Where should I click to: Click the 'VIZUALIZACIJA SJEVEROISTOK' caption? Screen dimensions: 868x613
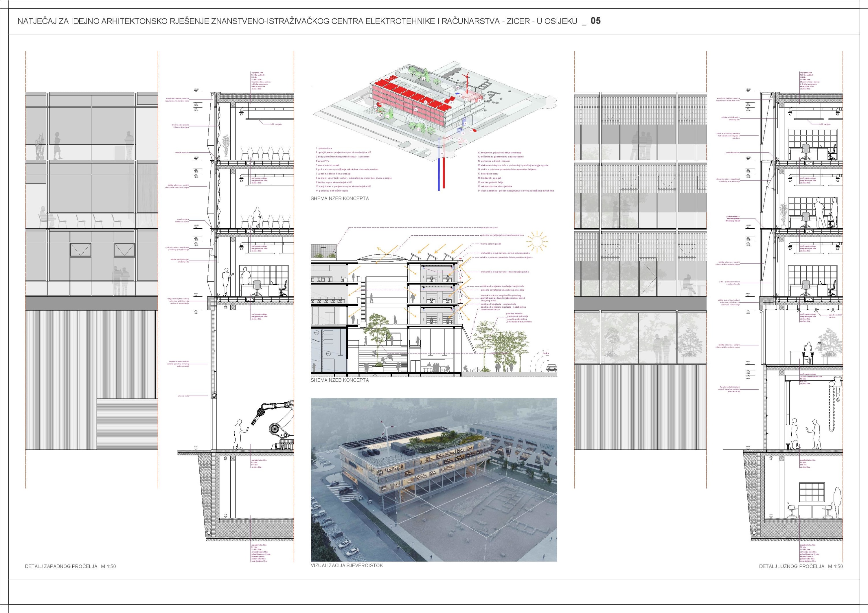(x=347, y=565)
